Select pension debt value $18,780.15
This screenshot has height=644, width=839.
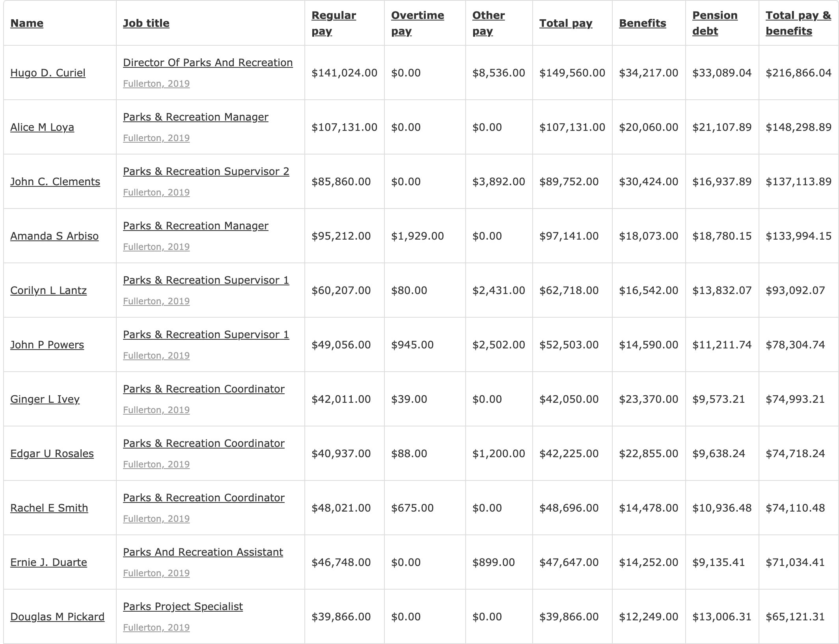tap(722, 236)
